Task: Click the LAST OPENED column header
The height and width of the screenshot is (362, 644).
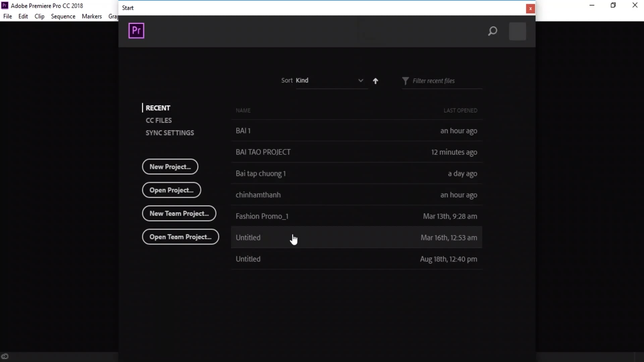Action: pos(460,110)
